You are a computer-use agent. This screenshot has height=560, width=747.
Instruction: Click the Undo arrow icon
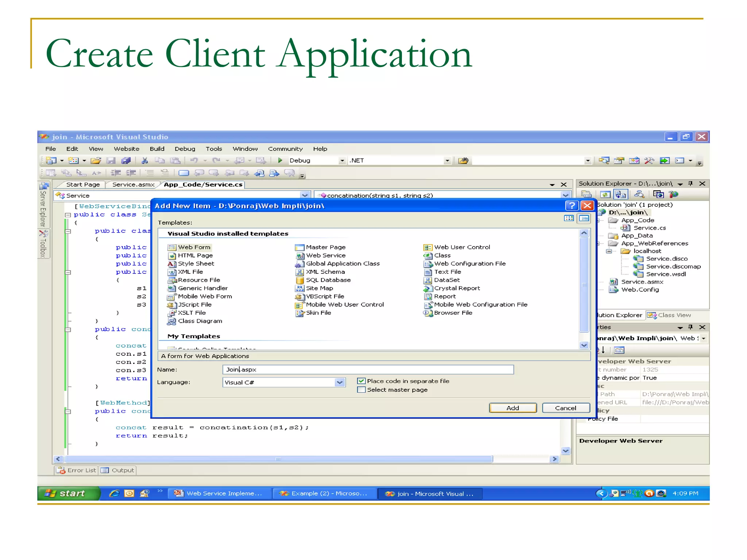point(194,160)
